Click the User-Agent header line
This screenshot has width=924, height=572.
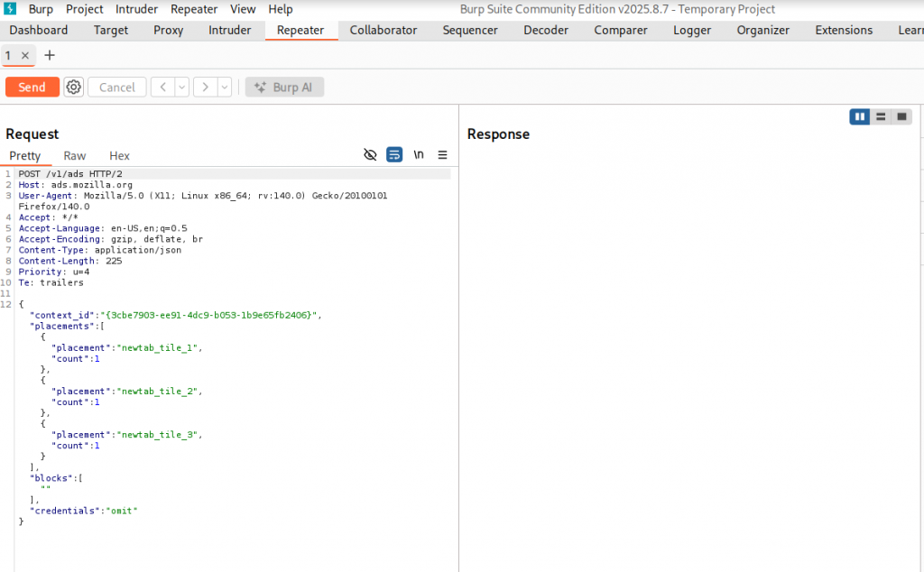pos(203,201)
